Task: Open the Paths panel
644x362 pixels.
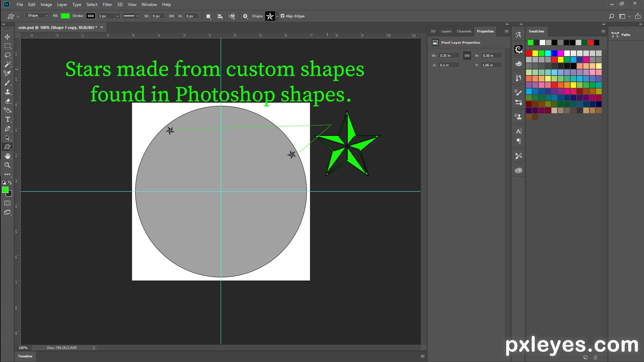Action: click(621, 35)
